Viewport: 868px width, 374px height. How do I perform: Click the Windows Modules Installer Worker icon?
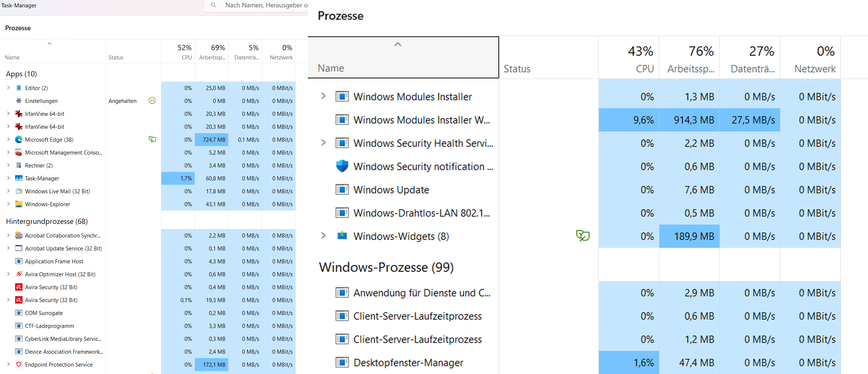[x=342, y=120]
